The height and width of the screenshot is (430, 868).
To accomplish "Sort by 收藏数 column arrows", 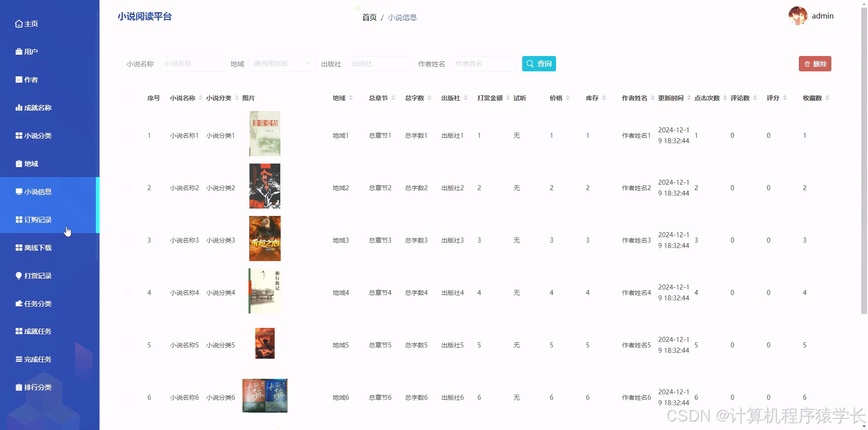I will (827, 98).
